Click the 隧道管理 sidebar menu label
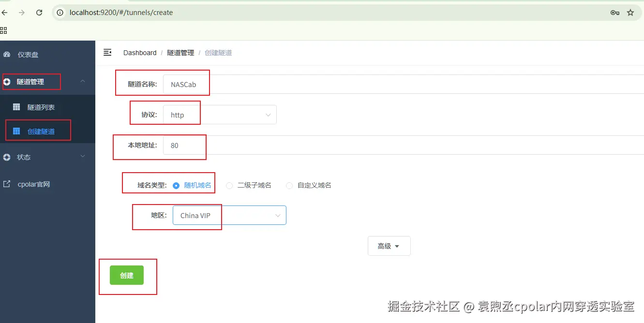This screenshot has height=323, width=644. click(30, 82)
